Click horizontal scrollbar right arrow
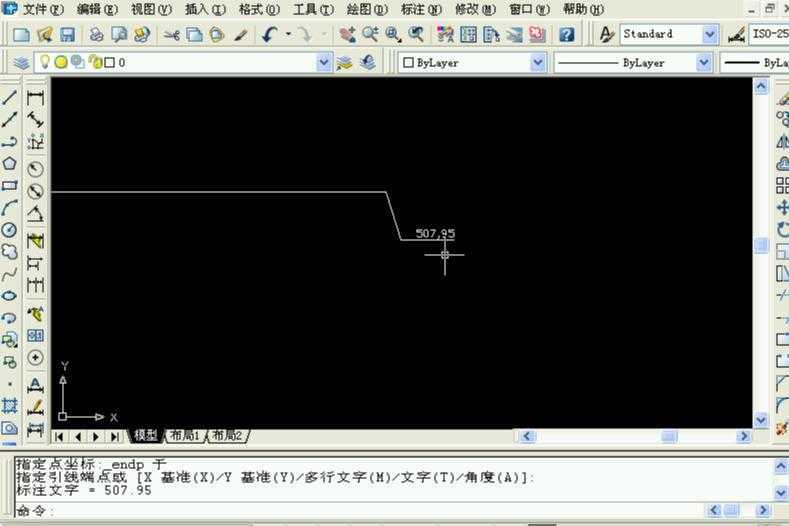The image size is (789, 526). [x=744, y=436]
